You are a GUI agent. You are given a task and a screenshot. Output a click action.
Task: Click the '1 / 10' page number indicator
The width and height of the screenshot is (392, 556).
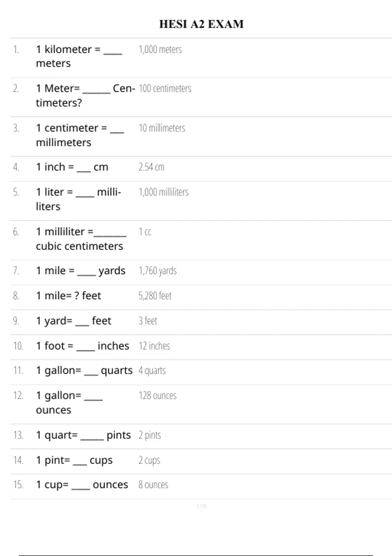tap(201, 506)
